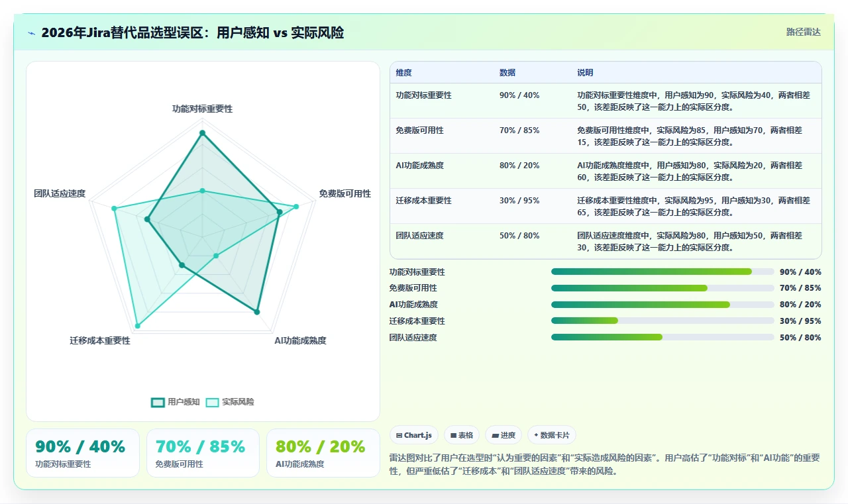The image size is (848, 504).
Task: Click the lightning icon beside the title
Action: [31, 33]
